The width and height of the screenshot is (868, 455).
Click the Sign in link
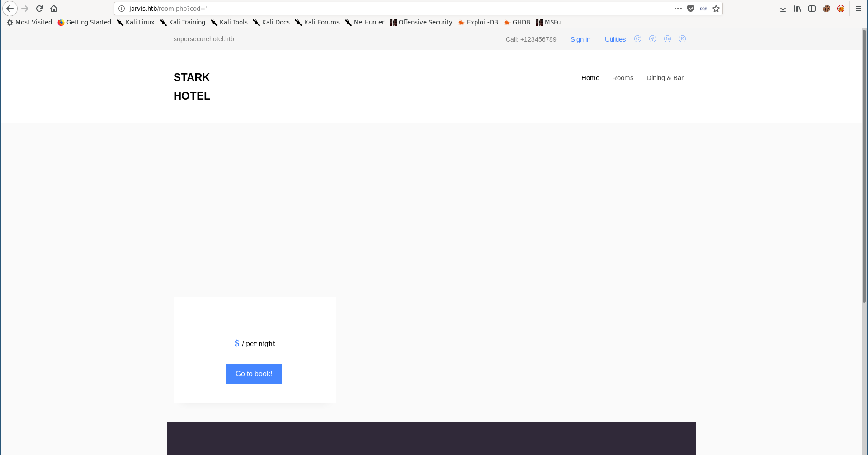coord(580,39)
